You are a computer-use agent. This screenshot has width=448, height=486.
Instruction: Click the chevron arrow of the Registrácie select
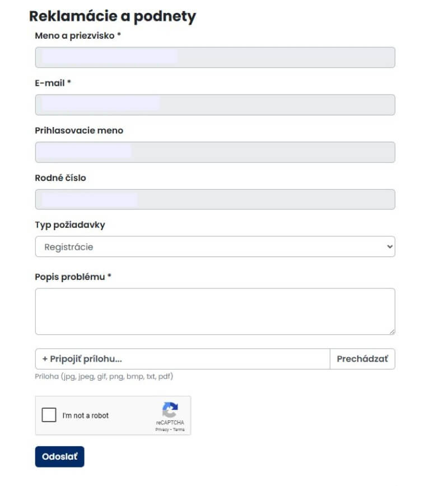[x=390, y=246]
